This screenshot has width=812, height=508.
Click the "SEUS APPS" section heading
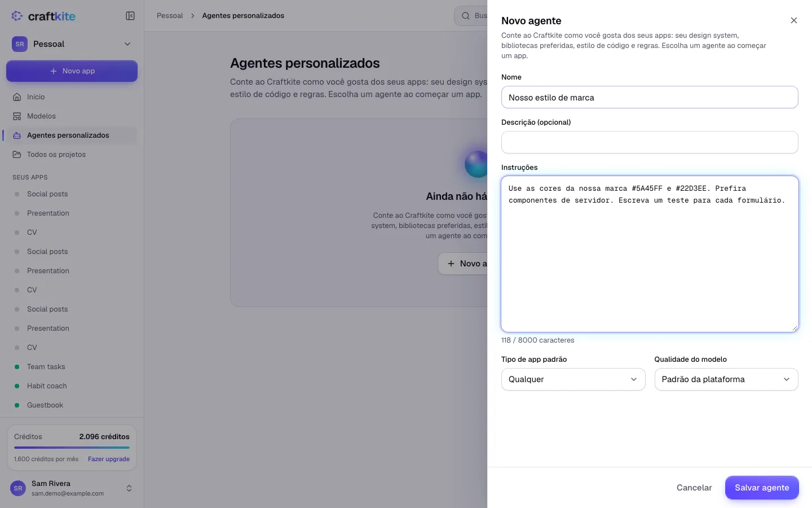(30, 177)
